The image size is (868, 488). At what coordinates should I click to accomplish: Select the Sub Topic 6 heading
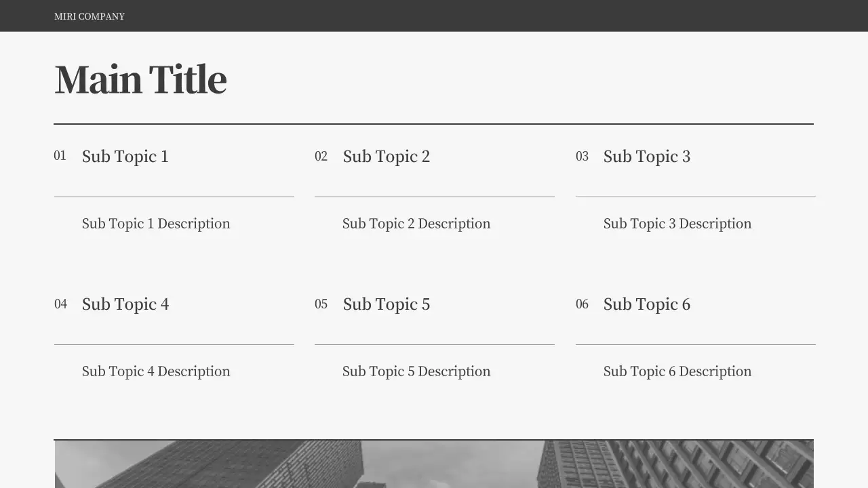click(647, 304)
